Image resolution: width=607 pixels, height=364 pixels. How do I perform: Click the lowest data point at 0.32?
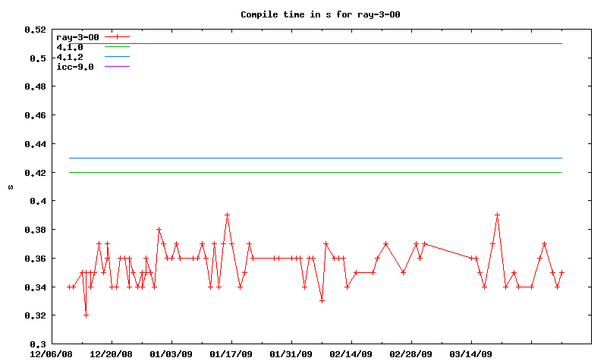(86, 315)
